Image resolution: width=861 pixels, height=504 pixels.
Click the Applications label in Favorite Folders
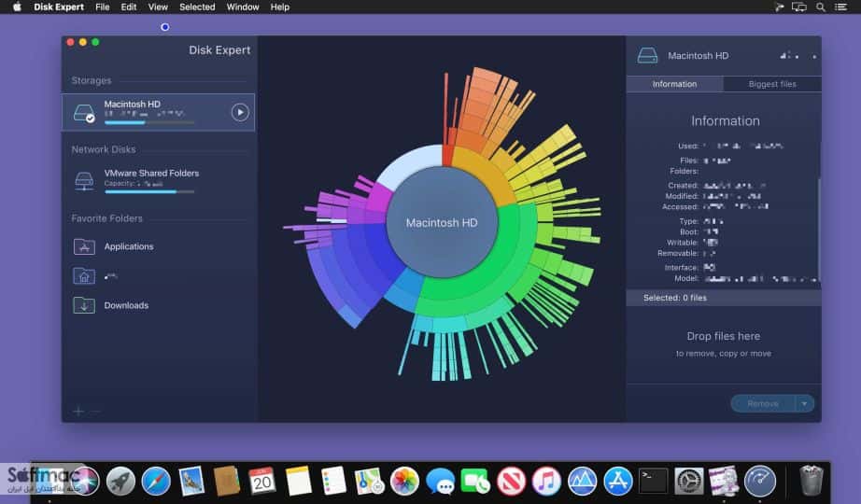point(129,246)
